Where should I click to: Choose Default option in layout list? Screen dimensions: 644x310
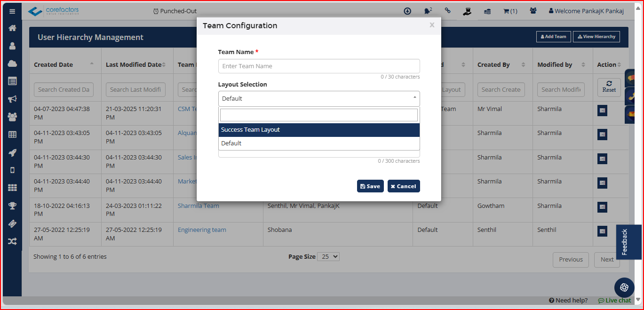(319, 143)
